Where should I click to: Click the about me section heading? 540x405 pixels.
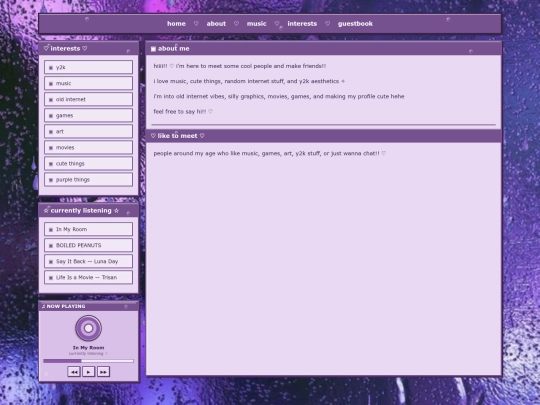(x=174, y=49)
